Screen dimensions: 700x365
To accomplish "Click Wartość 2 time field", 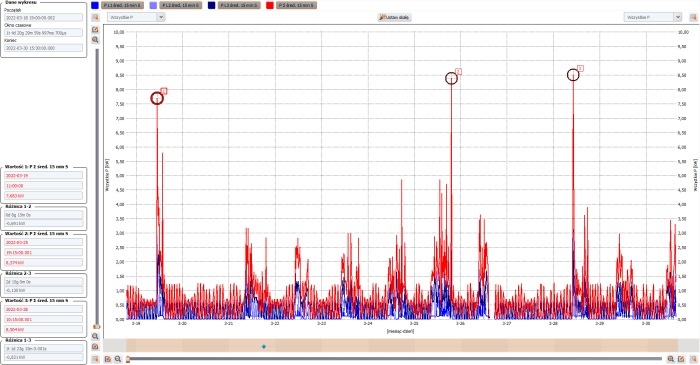I will coord(43,252).
